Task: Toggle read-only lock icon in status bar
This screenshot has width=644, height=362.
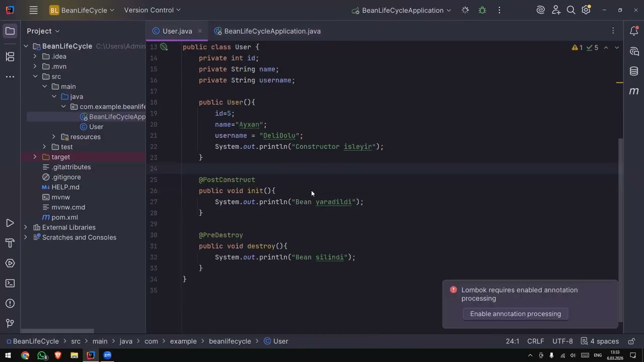Action: 631,341
